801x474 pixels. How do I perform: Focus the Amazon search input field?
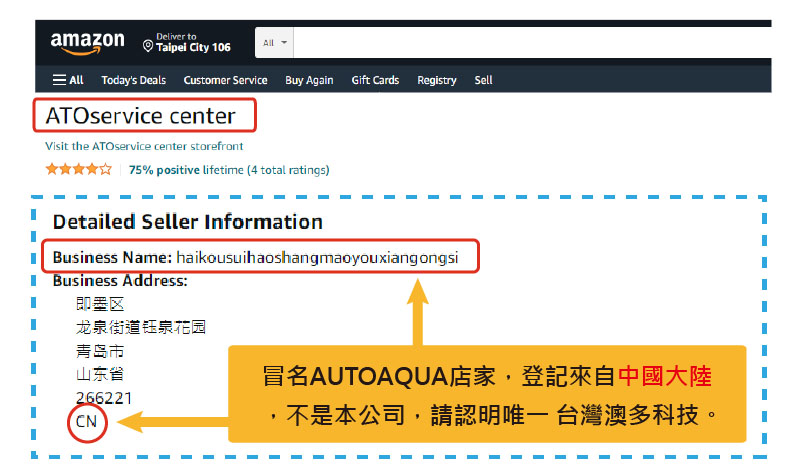[532, 43]
